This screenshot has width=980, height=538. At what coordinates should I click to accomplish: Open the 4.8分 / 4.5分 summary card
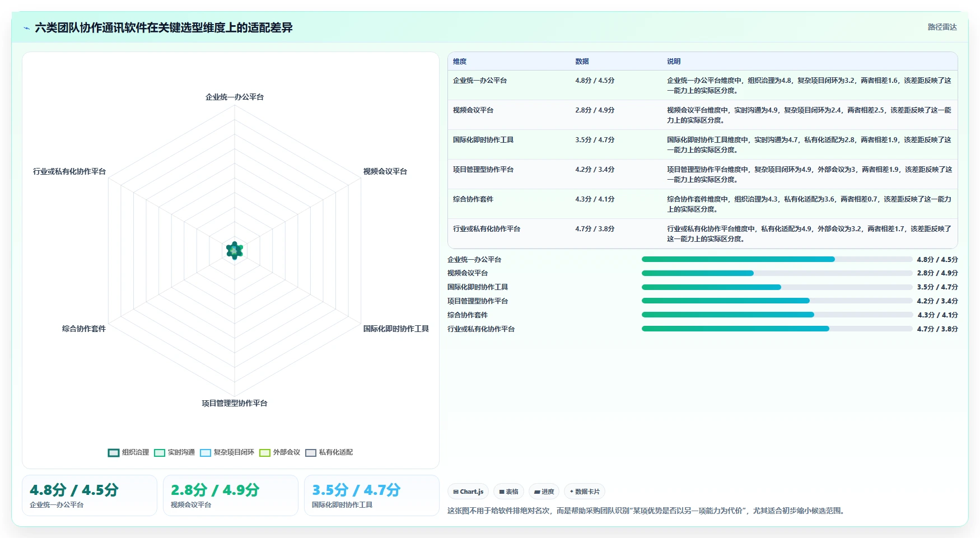tap(90, 495)
